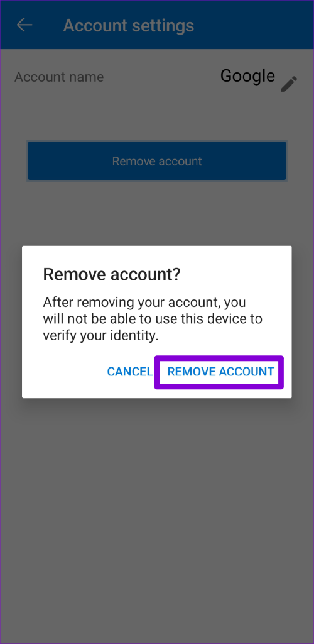Select the Account name label
Viewport: 314px width, 644px height.
[x=59, y=77]
